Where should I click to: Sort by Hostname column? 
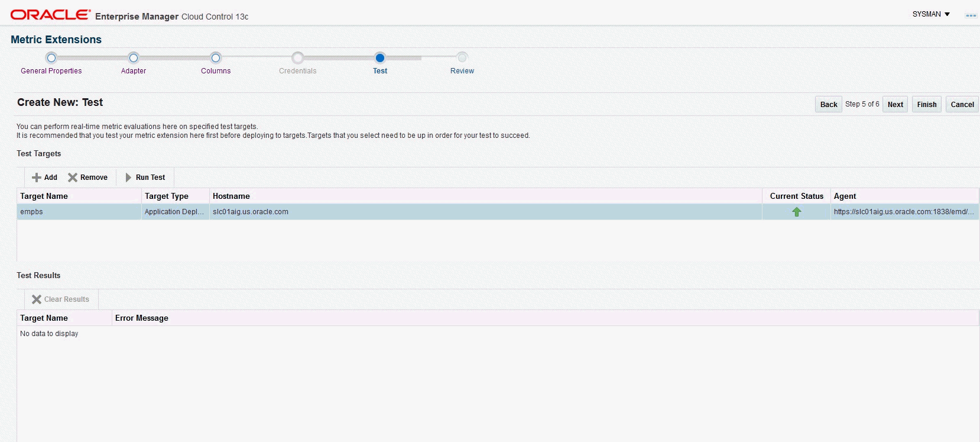point(486,196)
